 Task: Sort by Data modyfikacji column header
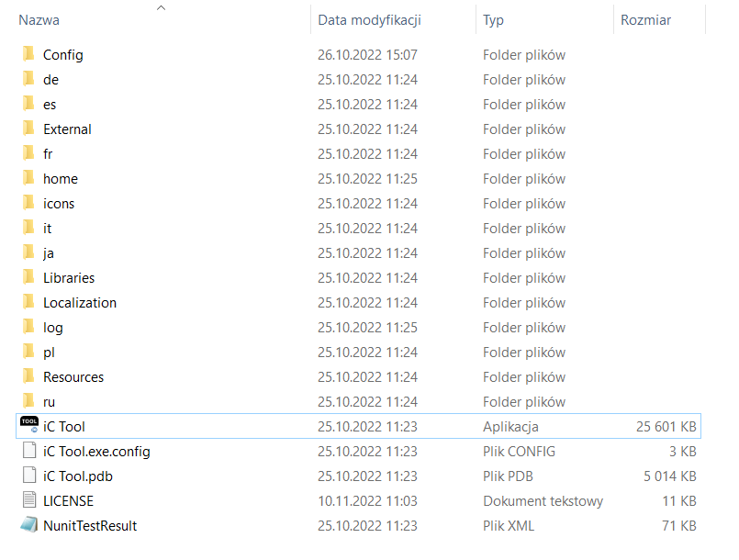[x=369, y=20]
